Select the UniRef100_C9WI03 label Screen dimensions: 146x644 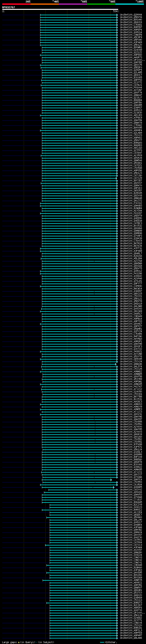[131, 557]
